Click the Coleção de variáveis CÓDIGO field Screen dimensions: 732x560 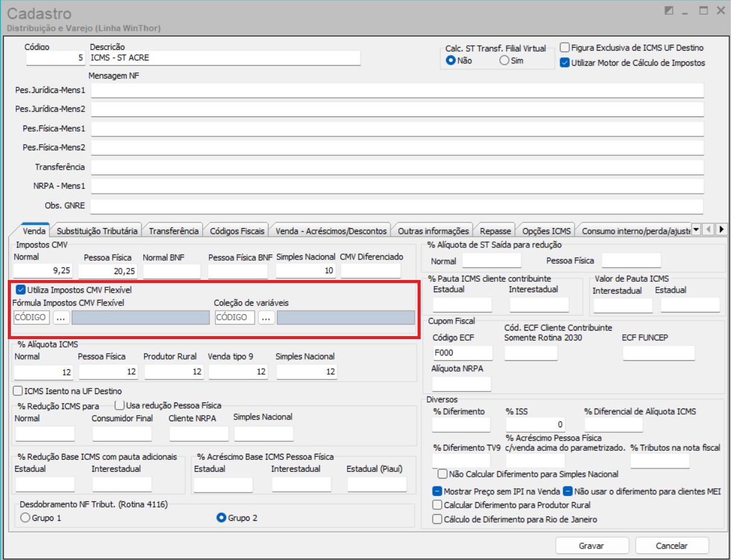pos(235,317)
